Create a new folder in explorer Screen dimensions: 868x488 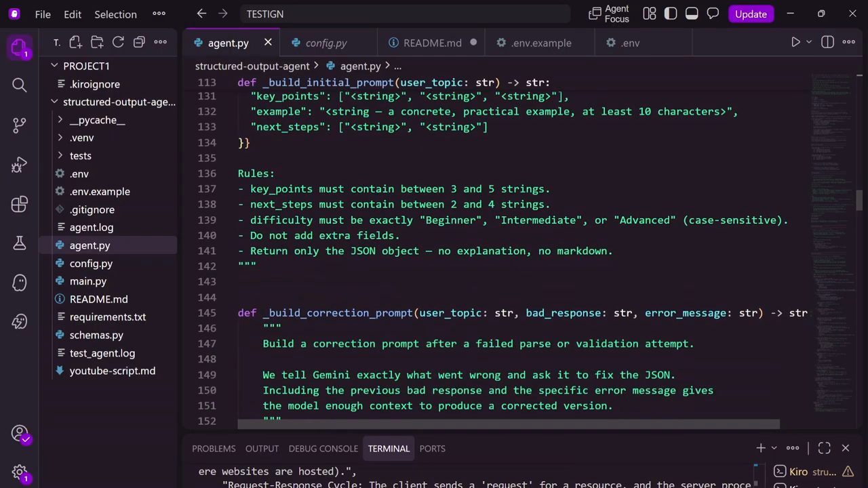97,42
